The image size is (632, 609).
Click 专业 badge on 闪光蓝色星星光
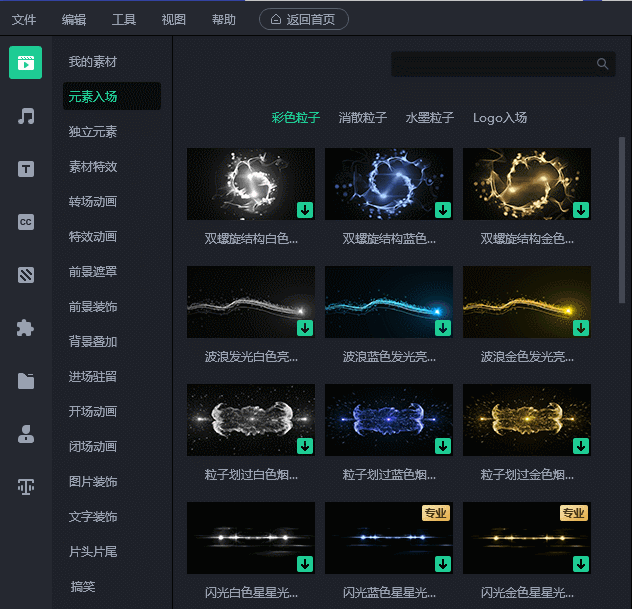pyautogui.click(x=436, y=513)
